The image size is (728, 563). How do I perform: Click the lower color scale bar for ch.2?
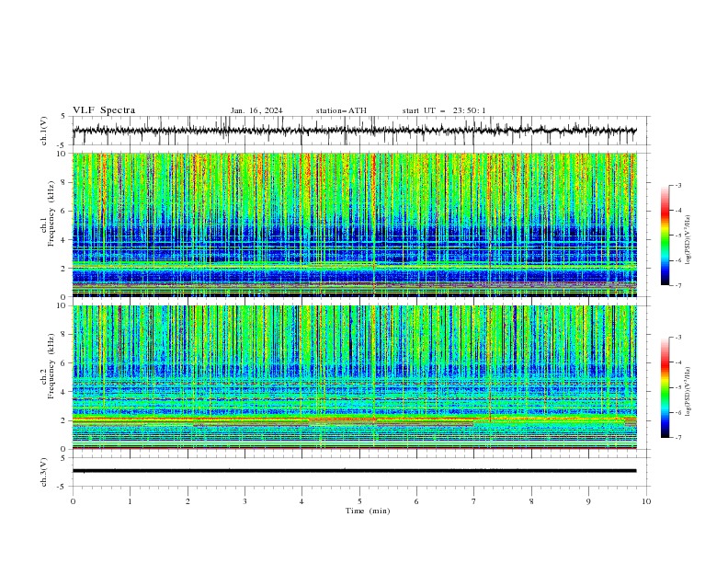point(665,387)
